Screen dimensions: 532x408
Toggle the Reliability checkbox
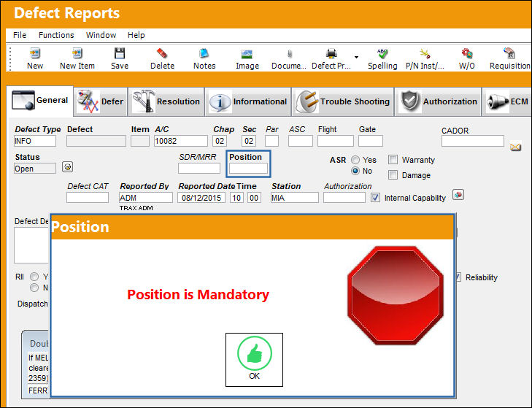[458, 277]
